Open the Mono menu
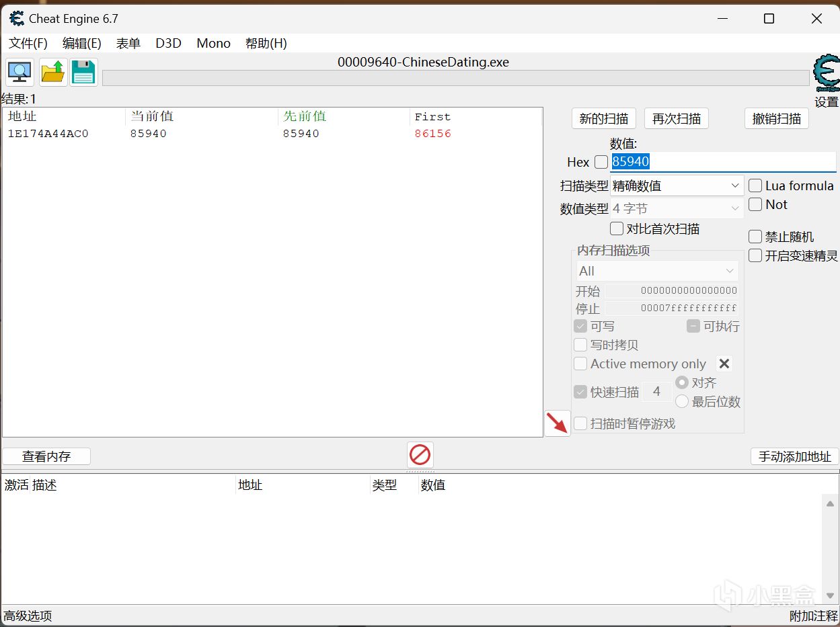The height and width of the screenshot is (627, 840). point(213,43)
